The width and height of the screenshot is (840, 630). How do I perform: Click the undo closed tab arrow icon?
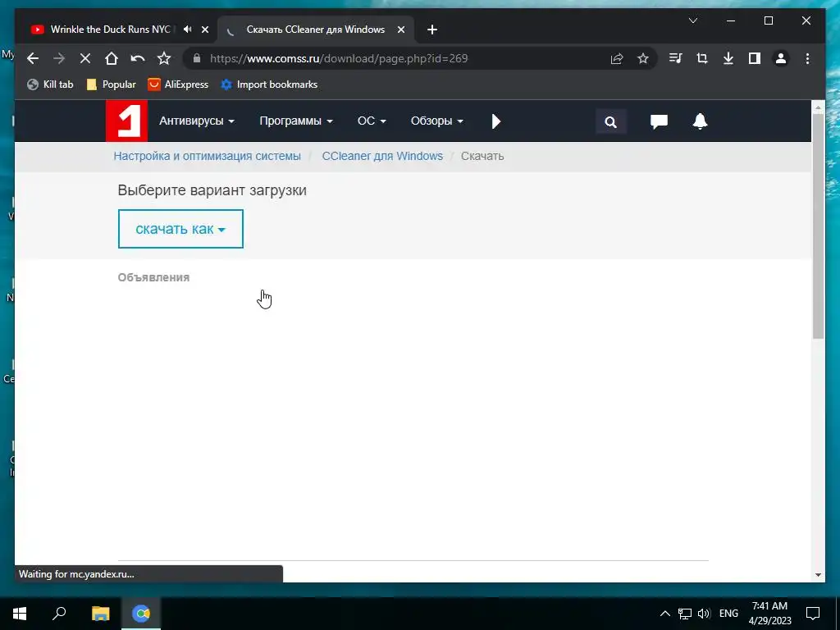click(x=138, y=58)
